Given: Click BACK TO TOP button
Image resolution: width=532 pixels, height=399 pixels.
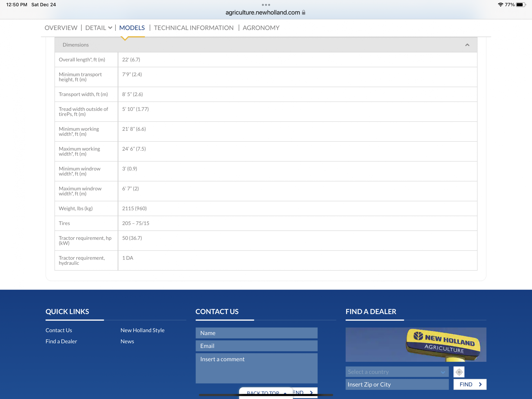Looking at the screenshot, I should point(266,393).
